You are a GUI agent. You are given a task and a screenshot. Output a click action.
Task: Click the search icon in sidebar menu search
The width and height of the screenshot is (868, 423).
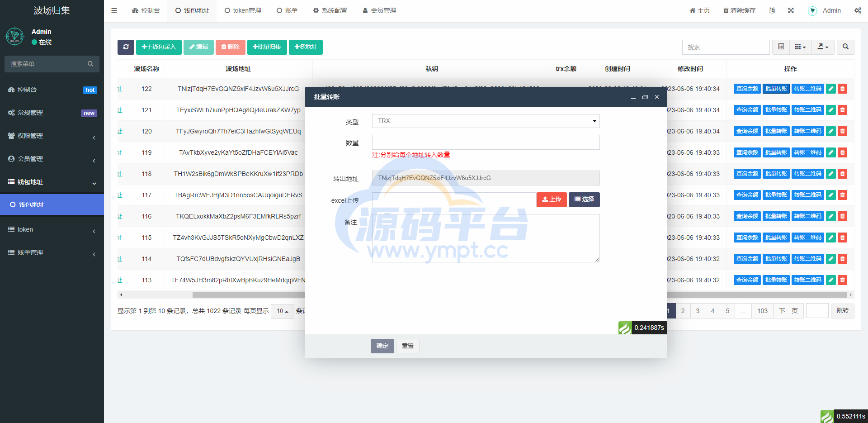[x=90, y=64]
